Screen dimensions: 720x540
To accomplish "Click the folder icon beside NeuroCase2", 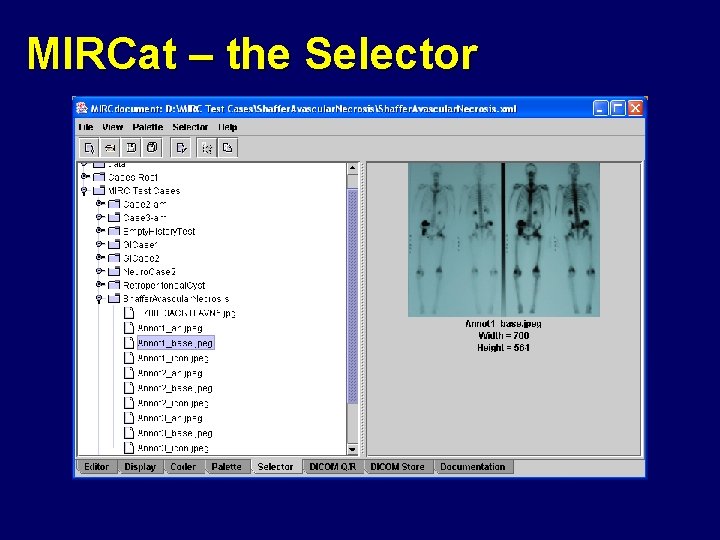I will tap(114, 271).
